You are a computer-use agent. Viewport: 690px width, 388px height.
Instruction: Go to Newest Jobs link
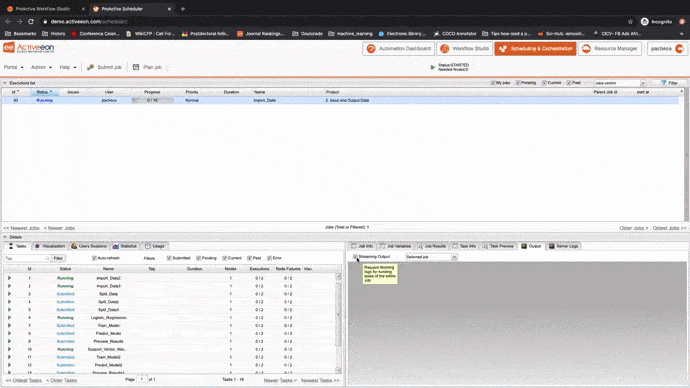(x=22, y=228)
